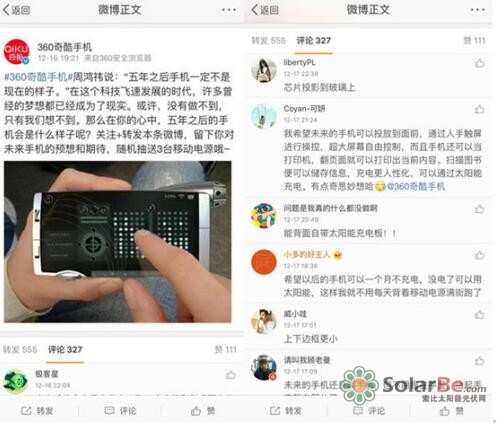The width and height of the screenshot is (498, 426).
Task: Select 评论 327 tab below the post image
Action: pos(65,349)
